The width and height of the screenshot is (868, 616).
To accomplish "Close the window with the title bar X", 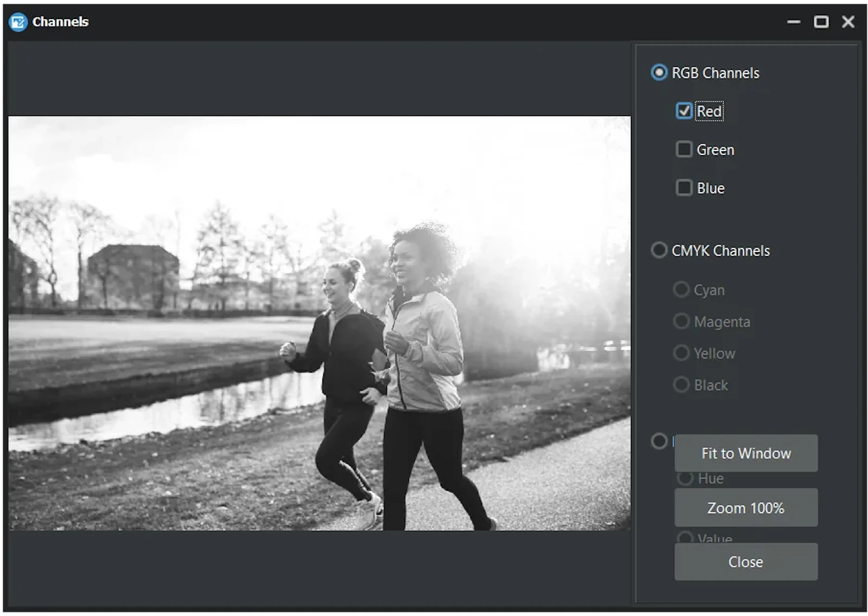I will pos(848,22).
